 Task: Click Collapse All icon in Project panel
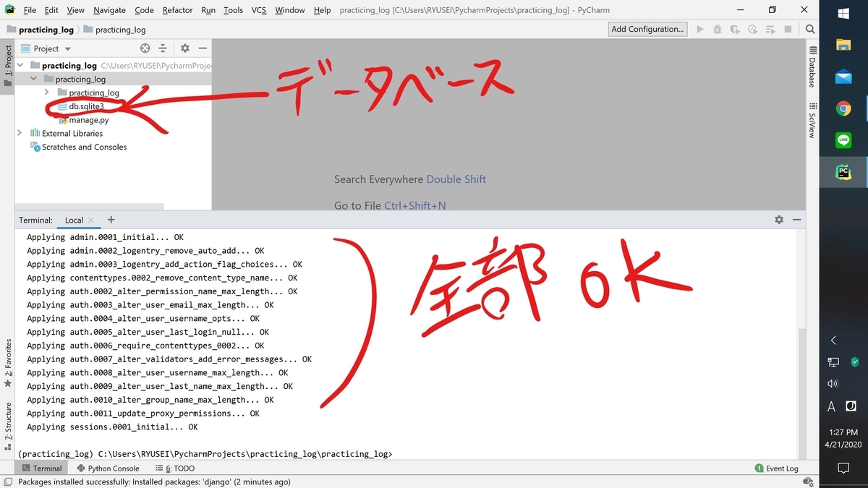pyautogui.click(x=163, y=48)
